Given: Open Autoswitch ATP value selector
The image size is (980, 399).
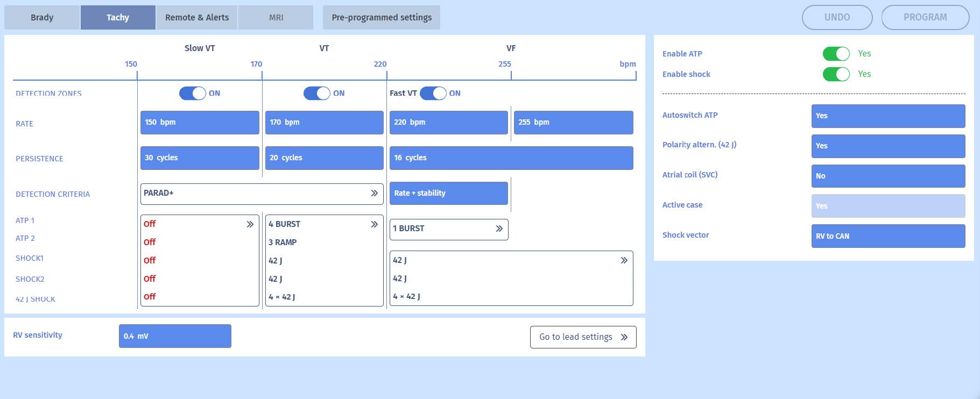Looking at the screenshot, I should click(887, 116).
